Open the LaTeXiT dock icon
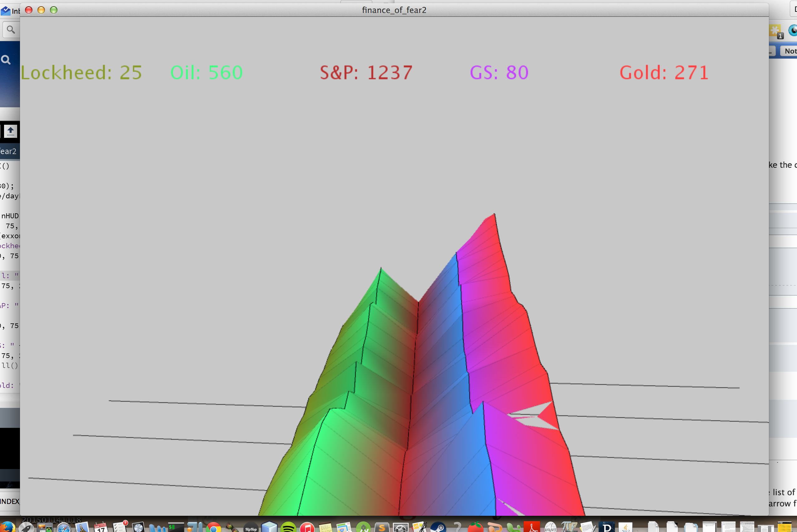 point(550,528)
